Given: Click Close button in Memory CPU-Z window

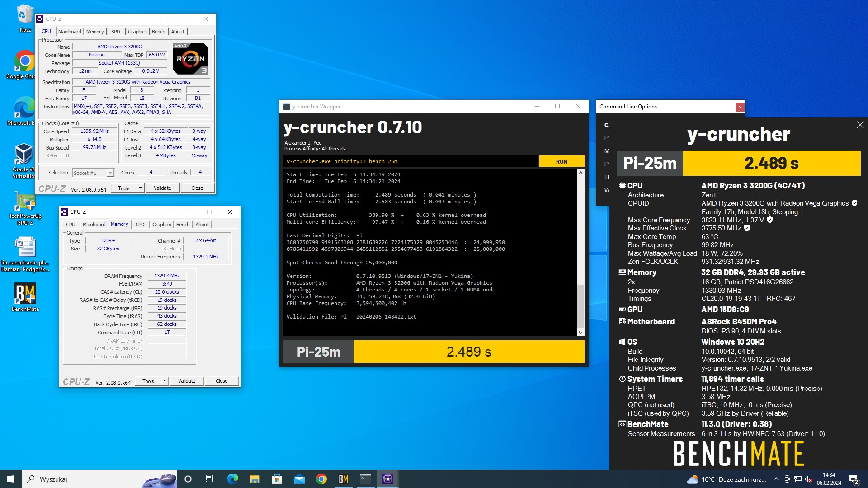Looking at the screenshot, I should [x=222, y=381].
